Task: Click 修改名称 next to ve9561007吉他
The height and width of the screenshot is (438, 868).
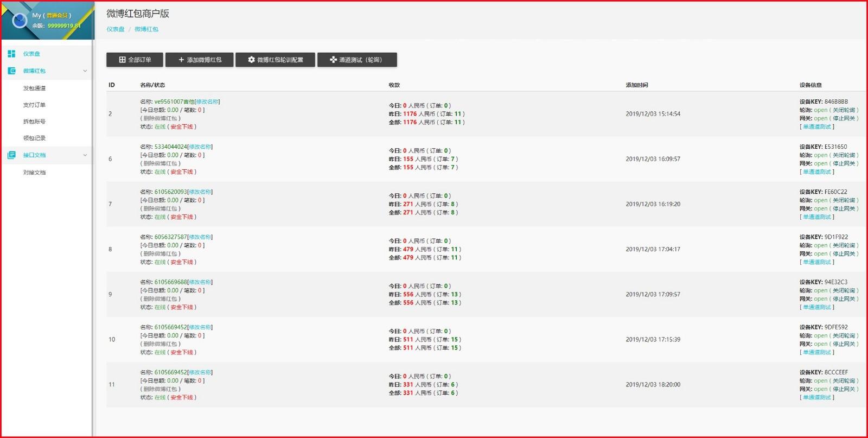Action: pyautogui.click(x=207, y=101)
